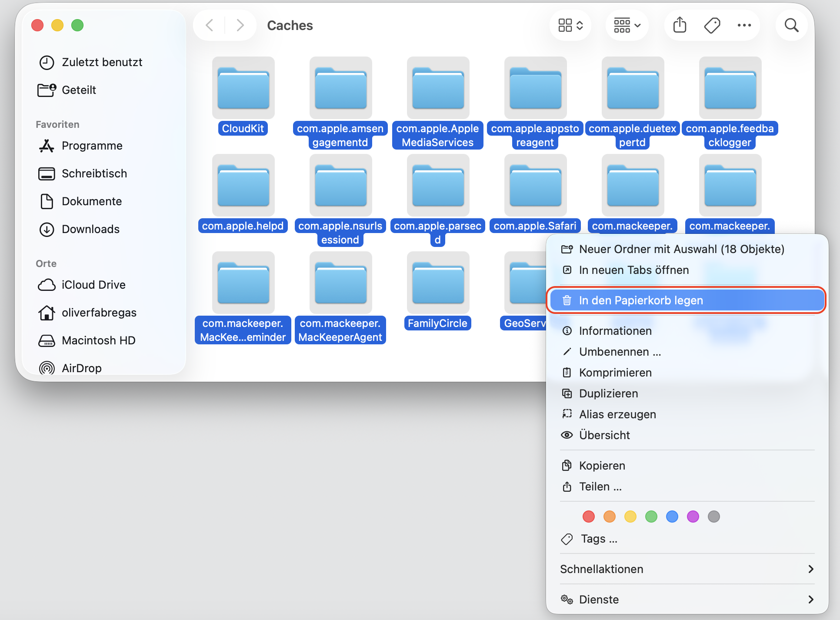
Task: Click the Tag toolbar icon
Action: pos(712,25)
